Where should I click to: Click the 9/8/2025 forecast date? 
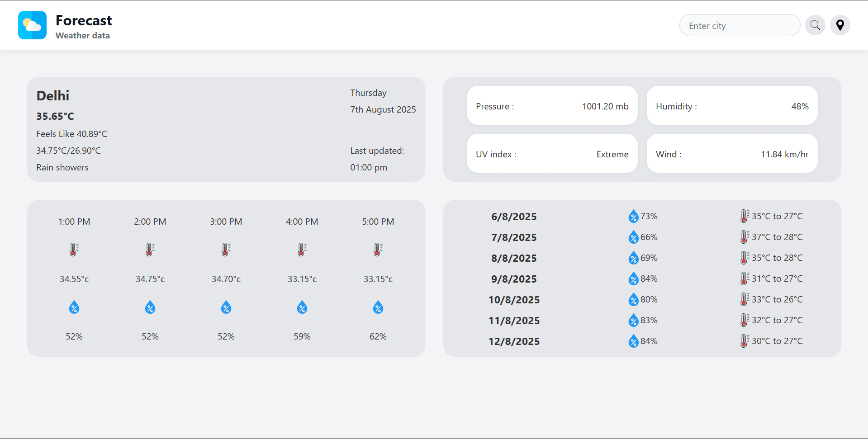[514, 279]
